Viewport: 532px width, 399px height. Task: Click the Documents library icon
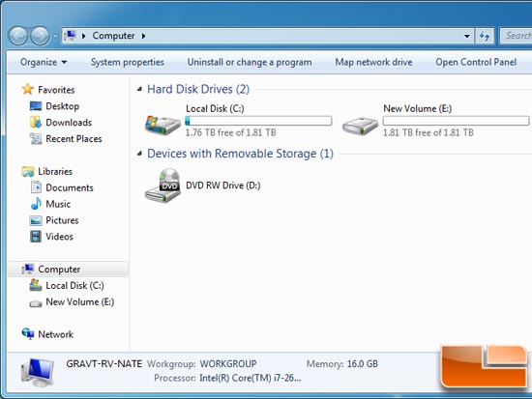coord(36,187)
